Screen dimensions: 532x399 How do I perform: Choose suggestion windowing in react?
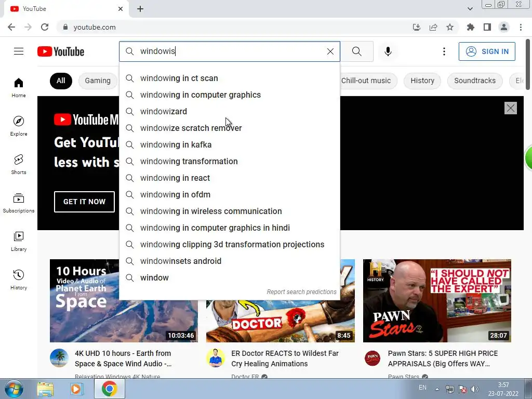229,178
